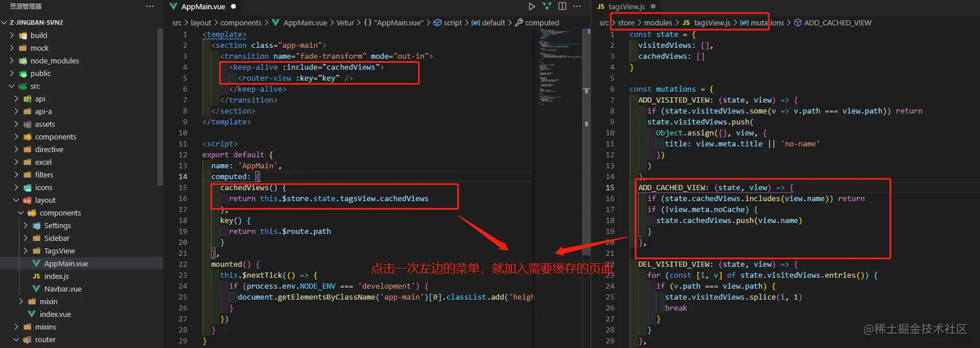
Task: Expand the TagsView folder chevron
Action: click(x=26, y=251)
